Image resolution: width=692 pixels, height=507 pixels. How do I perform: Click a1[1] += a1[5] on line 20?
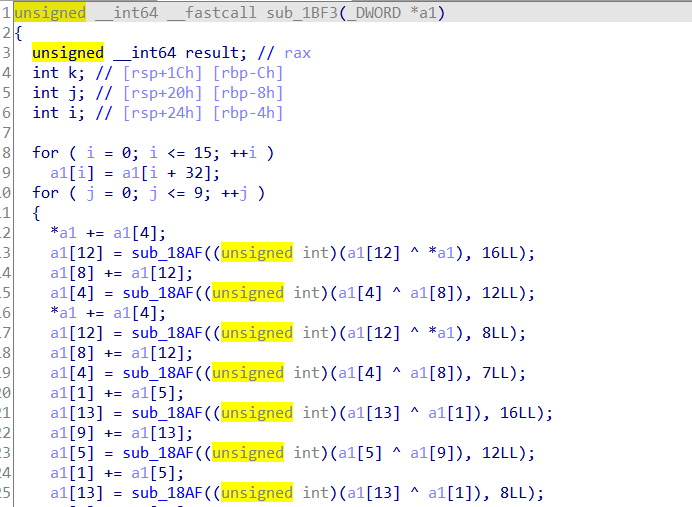pos(117,393)
